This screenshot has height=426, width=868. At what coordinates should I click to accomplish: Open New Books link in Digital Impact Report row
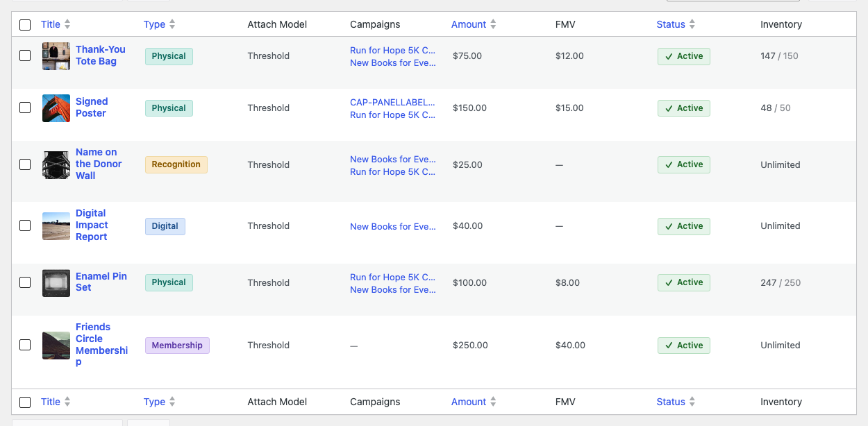tap(393, 226)
